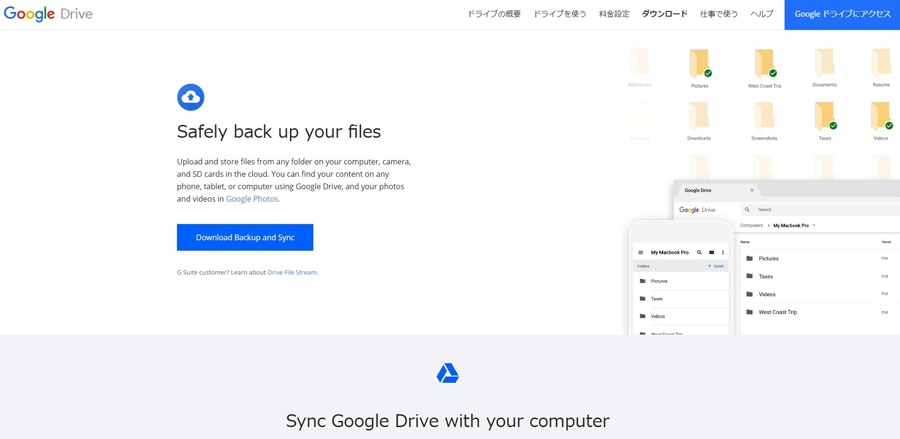This screenshot has width=900, height=439.
Task: Go to ドライブを使う in the navigation
Action: pos(560,14)
